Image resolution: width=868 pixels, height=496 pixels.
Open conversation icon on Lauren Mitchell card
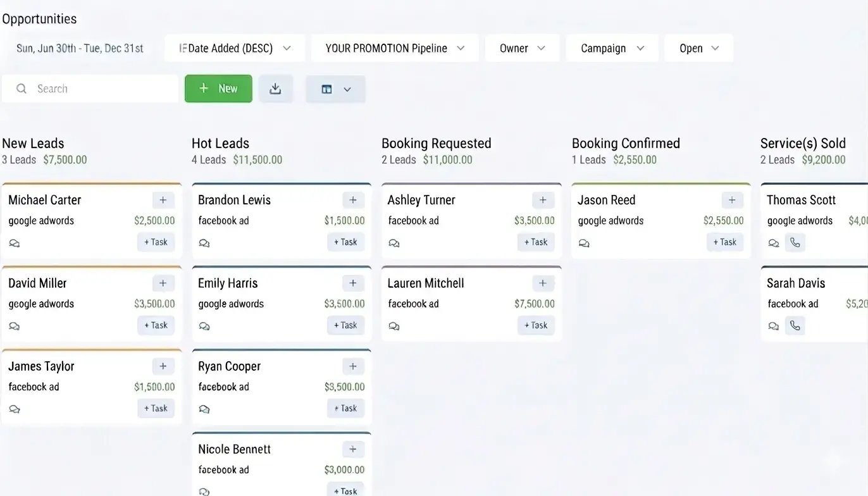[x=394, y=326]
